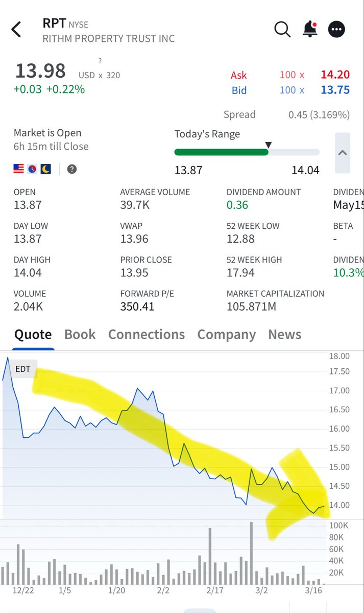Viewport: 364px width, 613px height.
Task: Collapse the quote details chevron
Action: [343, 153]
